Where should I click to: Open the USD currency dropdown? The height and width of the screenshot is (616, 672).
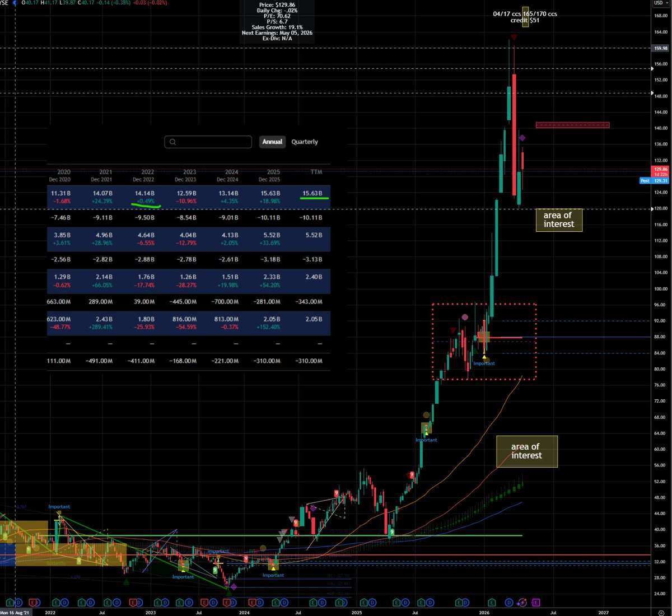pos(660,3)
